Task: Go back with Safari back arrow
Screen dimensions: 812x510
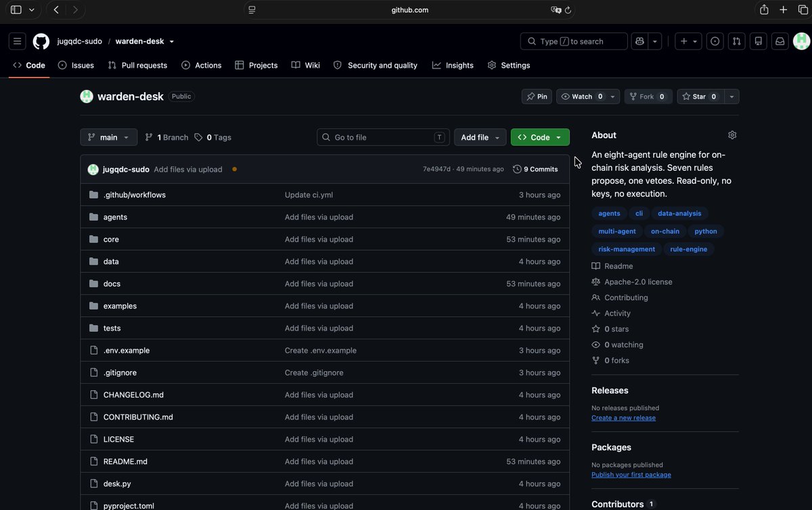Action: [x=56, y=9]
